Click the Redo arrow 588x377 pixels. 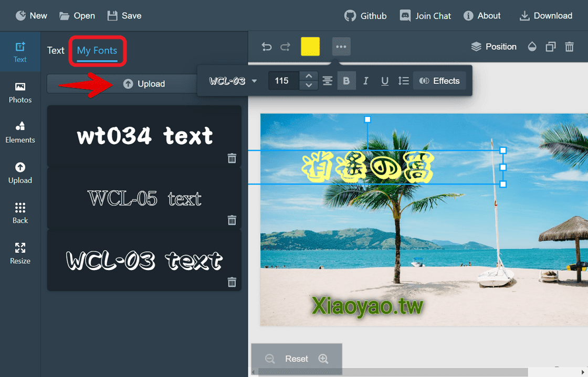[285, 46]
